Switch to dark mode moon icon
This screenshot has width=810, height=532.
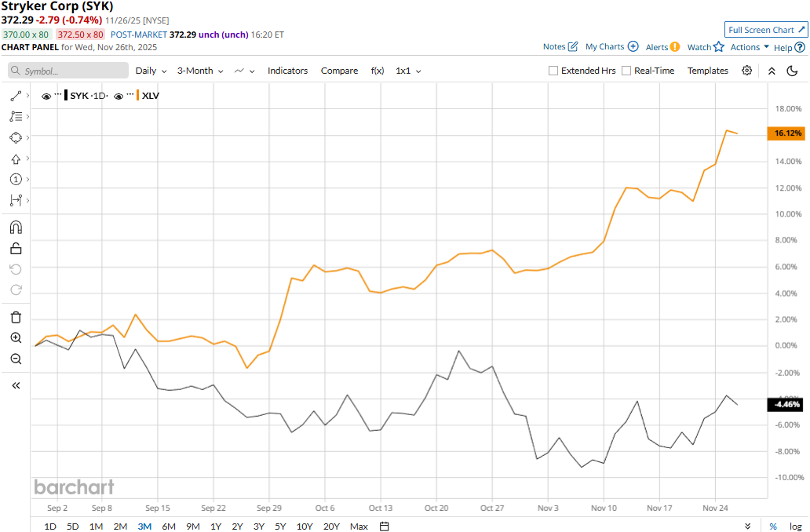[x=792, y=71]
